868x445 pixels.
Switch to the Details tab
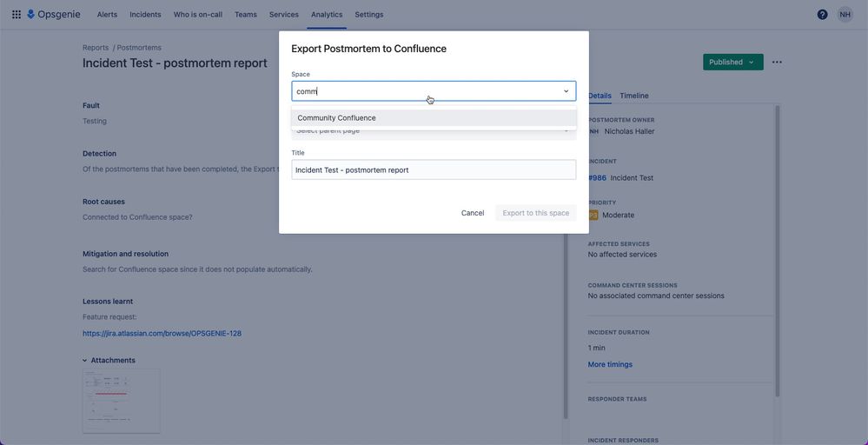(600, 96)
